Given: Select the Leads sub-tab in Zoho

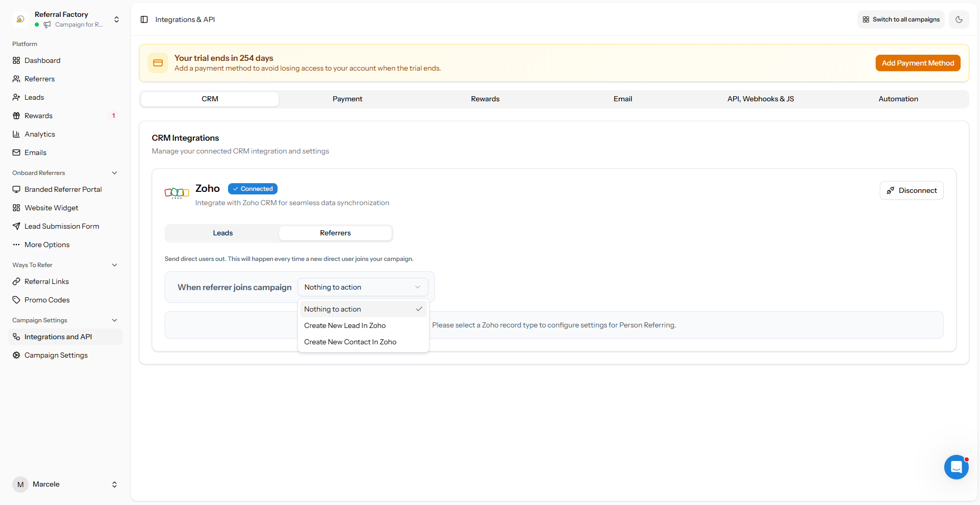Looking at the screenshot, I should click(x=223, y=233).
